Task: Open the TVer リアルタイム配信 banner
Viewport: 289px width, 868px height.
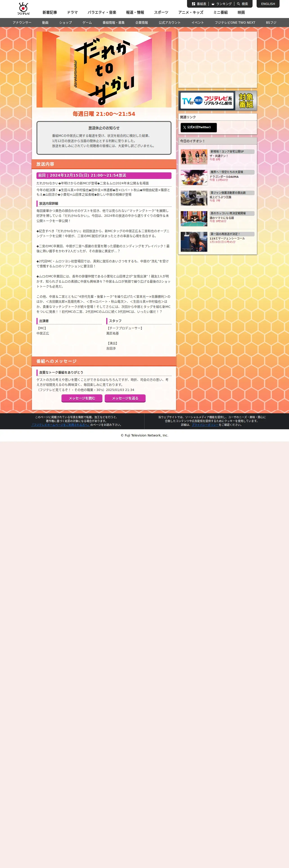Action: [218, 101]
